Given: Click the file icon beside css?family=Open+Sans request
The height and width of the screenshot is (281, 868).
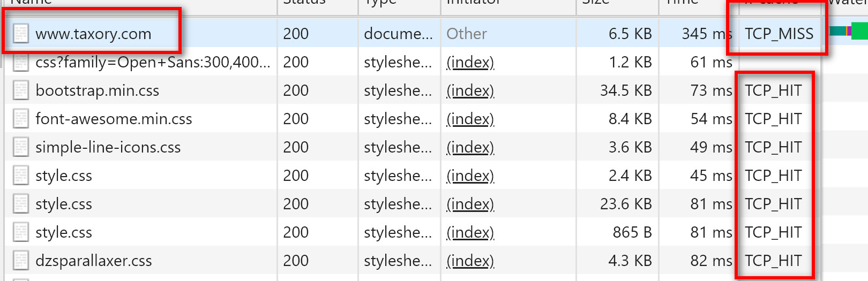Looking at the screenshot, I should (20, 62).
